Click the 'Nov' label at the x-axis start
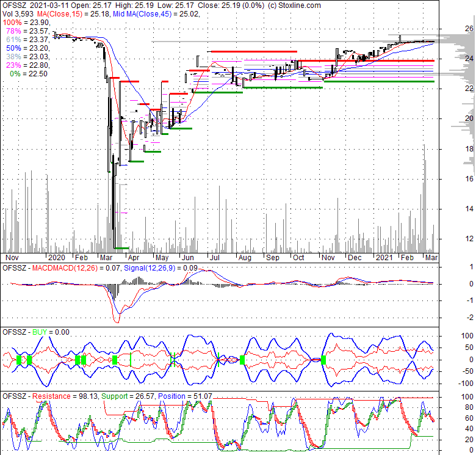The image size is (476, 455). (x=12, y=258)
